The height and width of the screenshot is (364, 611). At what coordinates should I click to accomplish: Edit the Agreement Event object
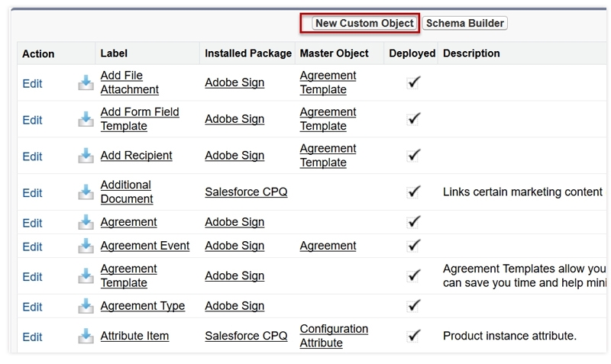32,246
